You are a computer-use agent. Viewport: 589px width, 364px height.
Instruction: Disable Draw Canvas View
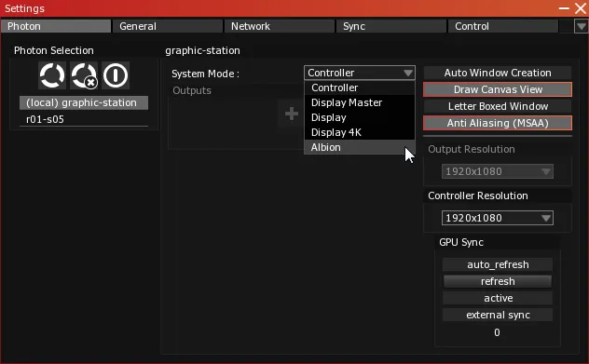[x=498, y=89]
